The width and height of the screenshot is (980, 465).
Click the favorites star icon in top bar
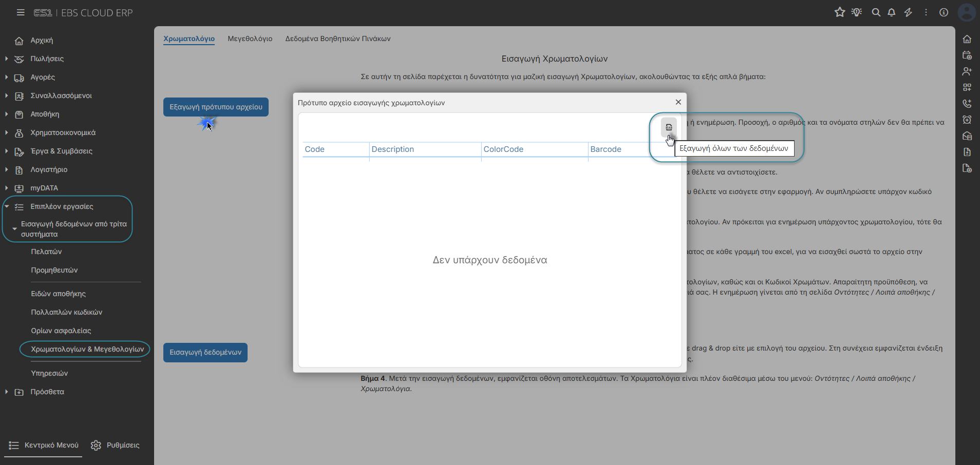pyautogui.click(x=840, y=12)
